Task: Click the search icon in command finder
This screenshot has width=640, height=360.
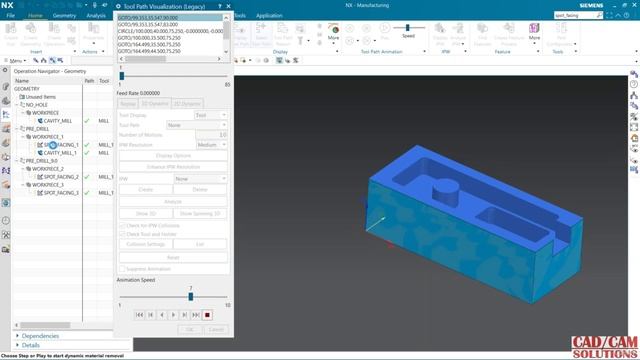Action: (x=599, y=16)
